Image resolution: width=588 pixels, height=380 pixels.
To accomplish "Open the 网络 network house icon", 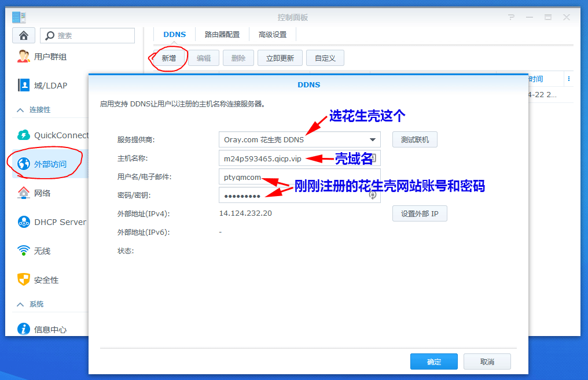I will point(24,193).
